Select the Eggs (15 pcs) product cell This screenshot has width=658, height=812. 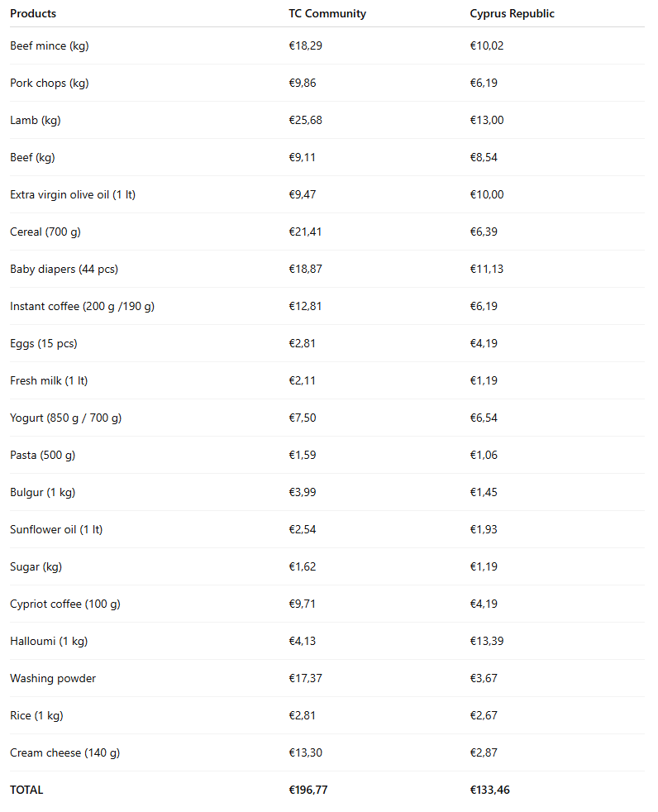44,343
